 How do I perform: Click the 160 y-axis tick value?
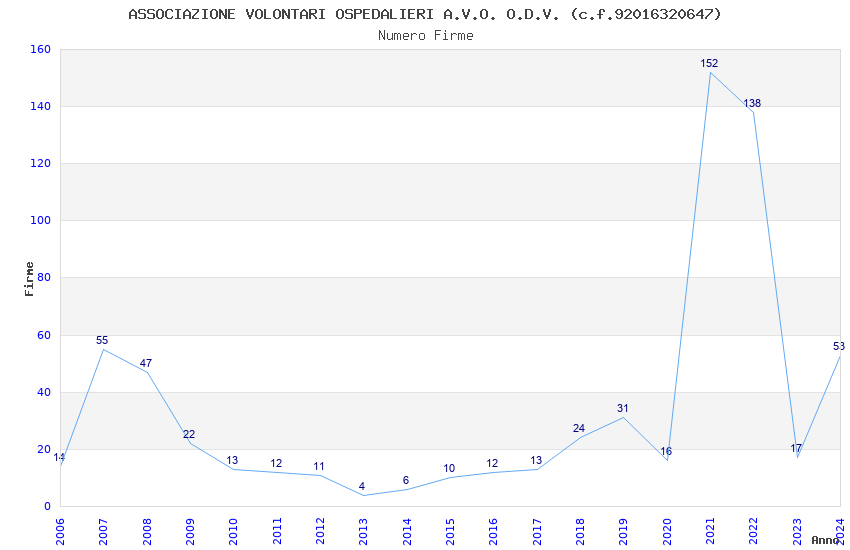coord(40,49)
